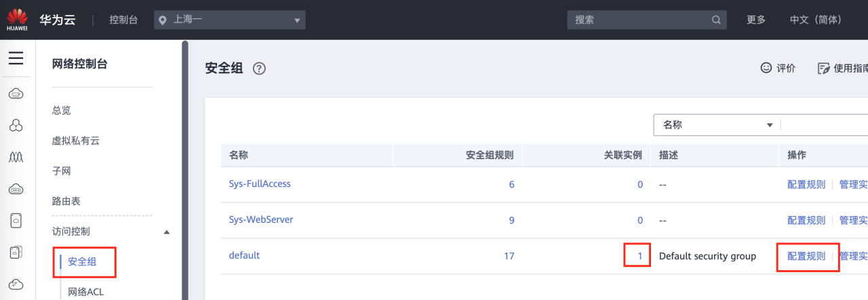Click the first cloud icon in sidebar
The height and width of the screenshot is (300, 868).
16,94
